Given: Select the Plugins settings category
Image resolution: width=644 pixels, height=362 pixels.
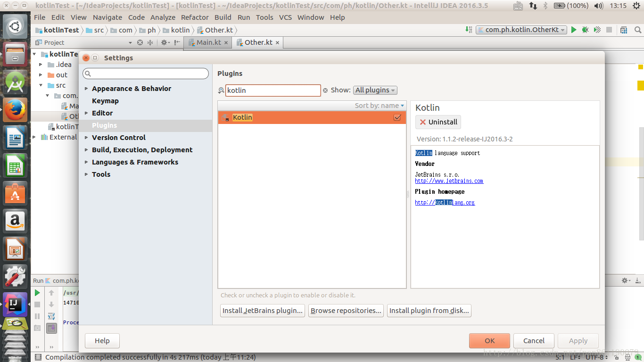Looking at the screenshot, I should [x=146, y=125].
